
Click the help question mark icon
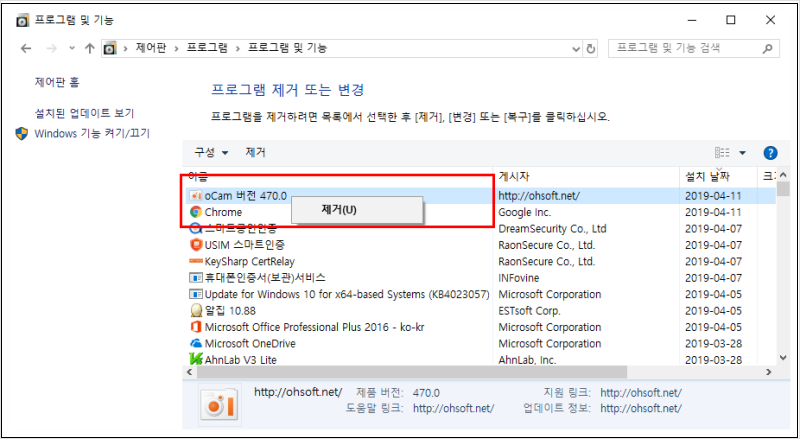click(770, 153)
